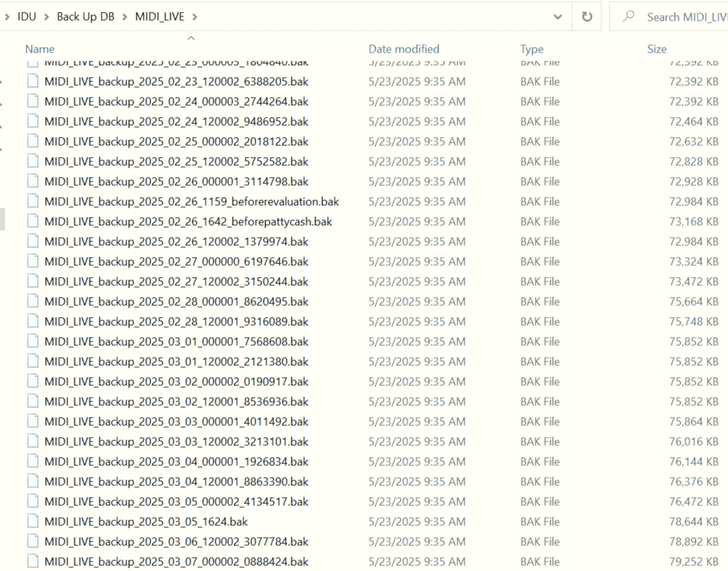Click the file icon of 1642_beforepattycash.bak
The height and width of the screenshot is (571, 728).
click(33, 221)
